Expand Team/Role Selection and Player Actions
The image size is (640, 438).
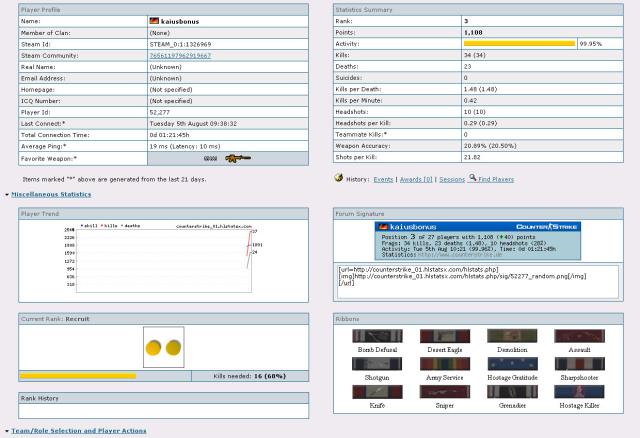click(78, 430)
